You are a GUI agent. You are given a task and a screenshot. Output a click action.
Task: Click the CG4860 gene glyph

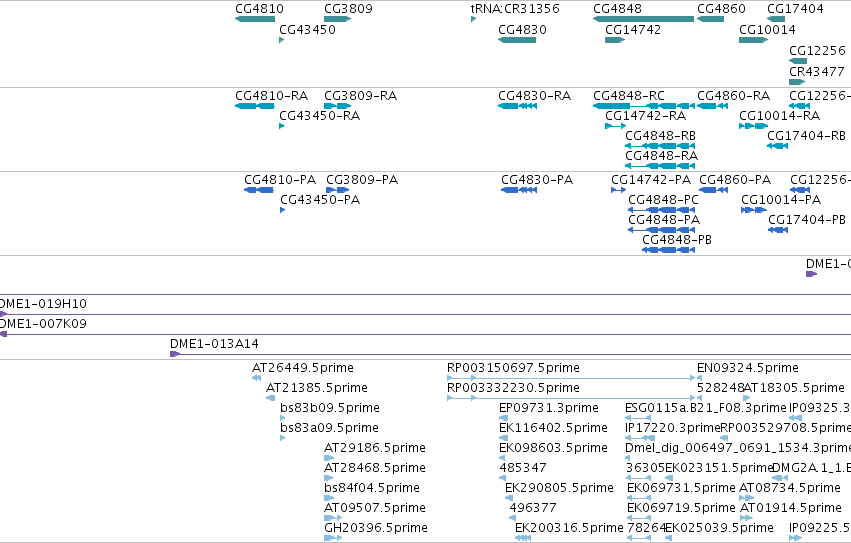(710, 19)
